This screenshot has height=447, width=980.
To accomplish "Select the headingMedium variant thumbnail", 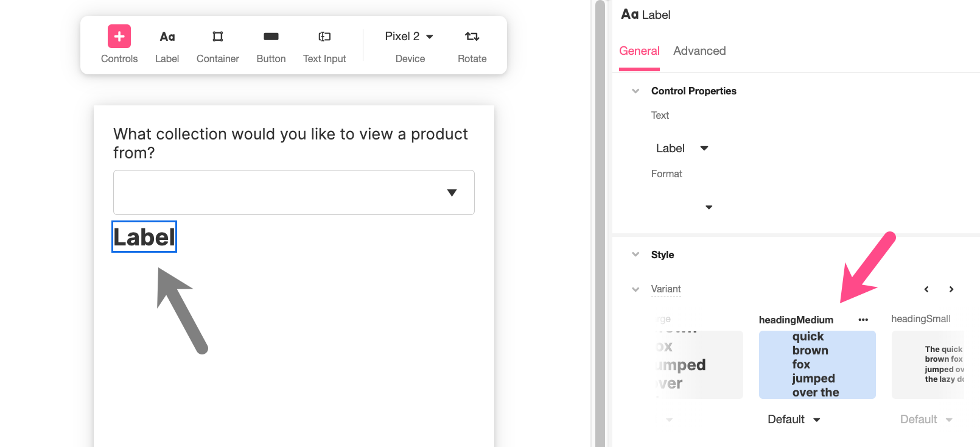I will 817,365.
